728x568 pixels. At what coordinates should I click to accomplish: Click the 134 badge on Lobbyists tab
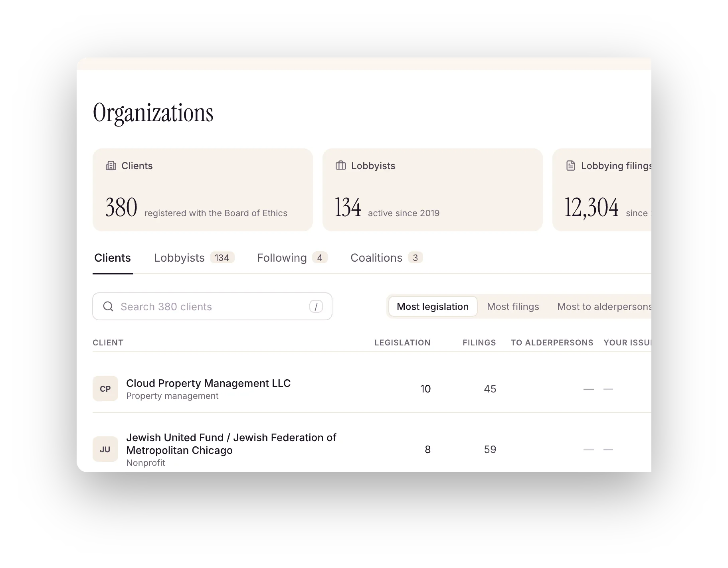point(222,258)
